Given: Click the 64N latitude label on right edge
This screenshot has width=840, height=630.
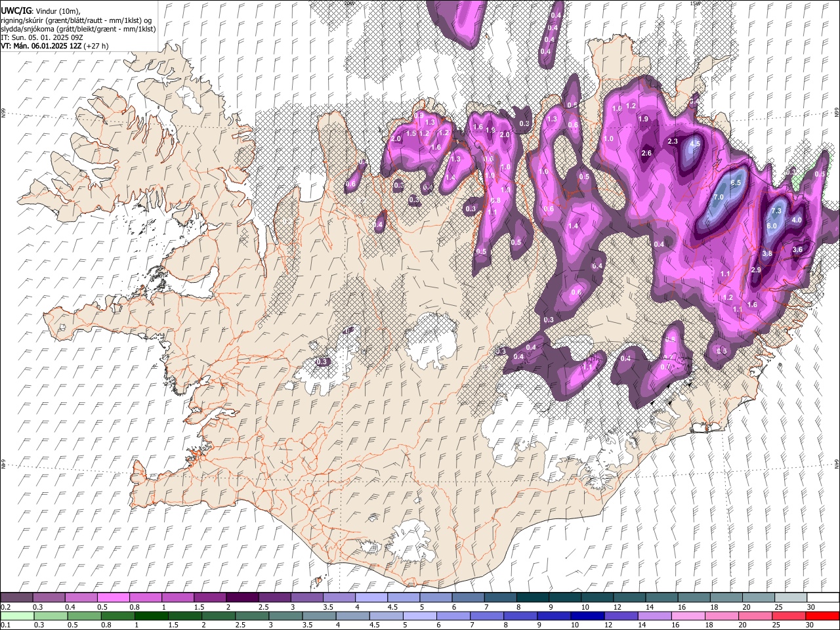Looking at the screenshot, I should point(837,463).
